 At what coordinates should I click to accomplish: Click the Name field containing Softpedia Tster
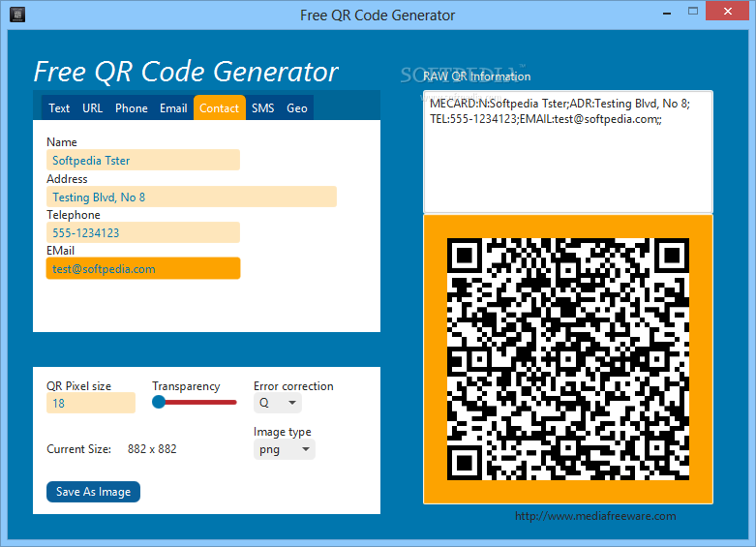click(143, 160)
